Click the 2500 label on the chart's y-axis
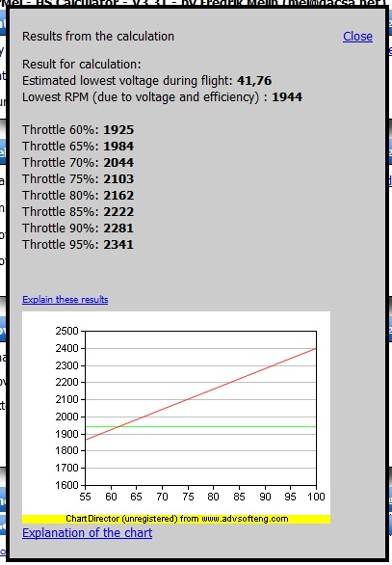This screenshot has height=565, width=392. coord(67,331)
